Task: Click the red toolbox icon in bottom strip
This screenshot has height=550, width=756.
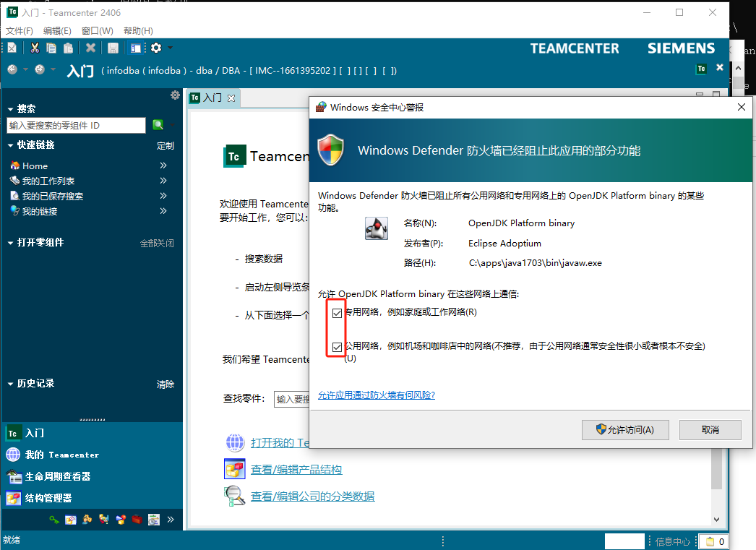Action: pyautogui.click(x=137, y=520)
